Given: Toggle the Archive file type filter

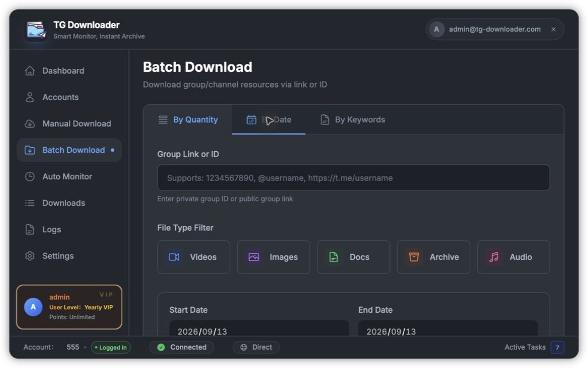Looking at the screenshot, I should point(434,257).
